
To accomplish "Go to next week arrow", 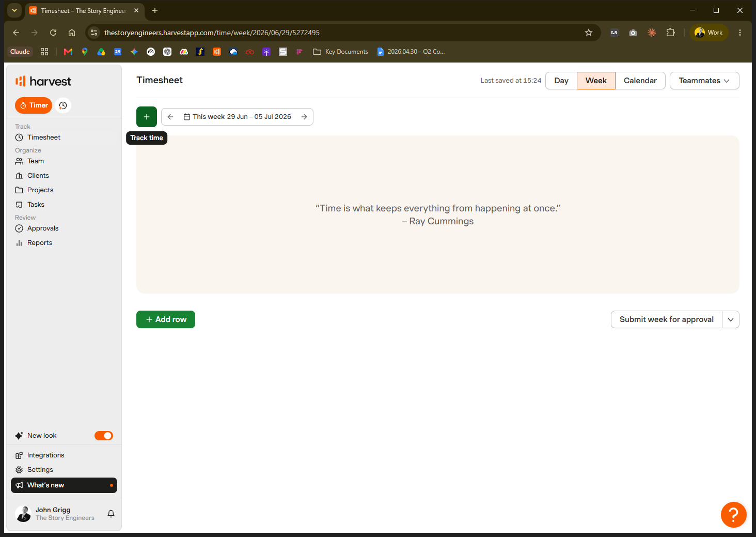I will [304, 117].
